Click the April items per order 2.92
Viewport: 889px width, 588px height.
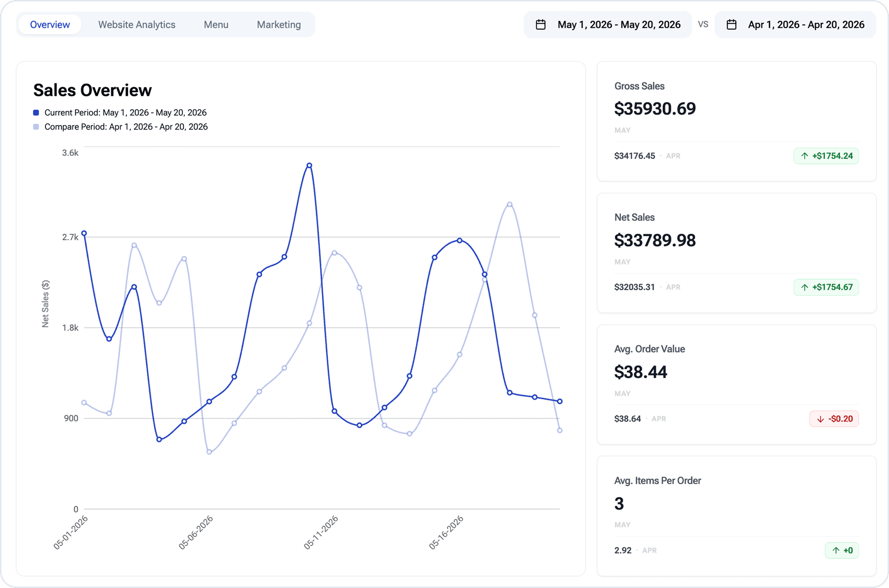pos(623,550)
